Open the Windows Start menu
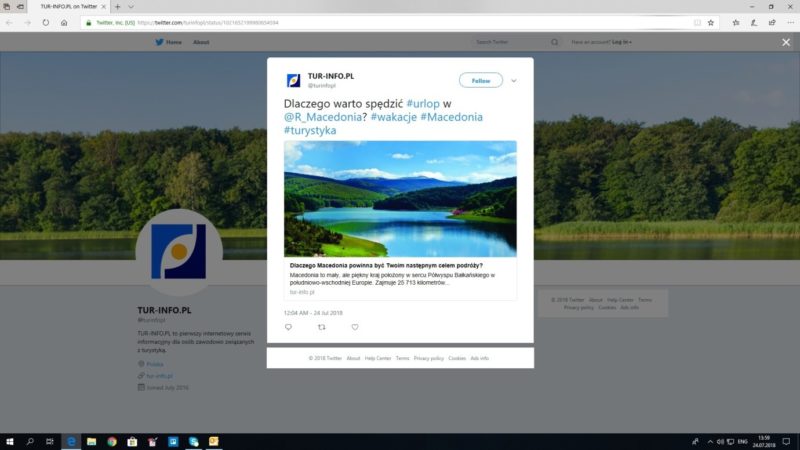Image resolution: width=800 pixels, height=450 pixels. tap(10, 441)
